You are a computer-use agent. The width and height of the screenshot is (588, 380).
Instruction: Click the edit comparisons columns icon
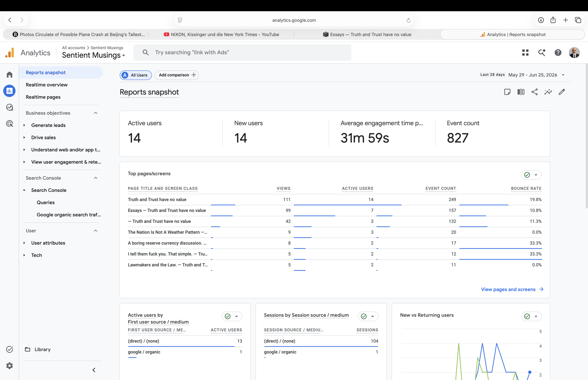pos(521,92)
